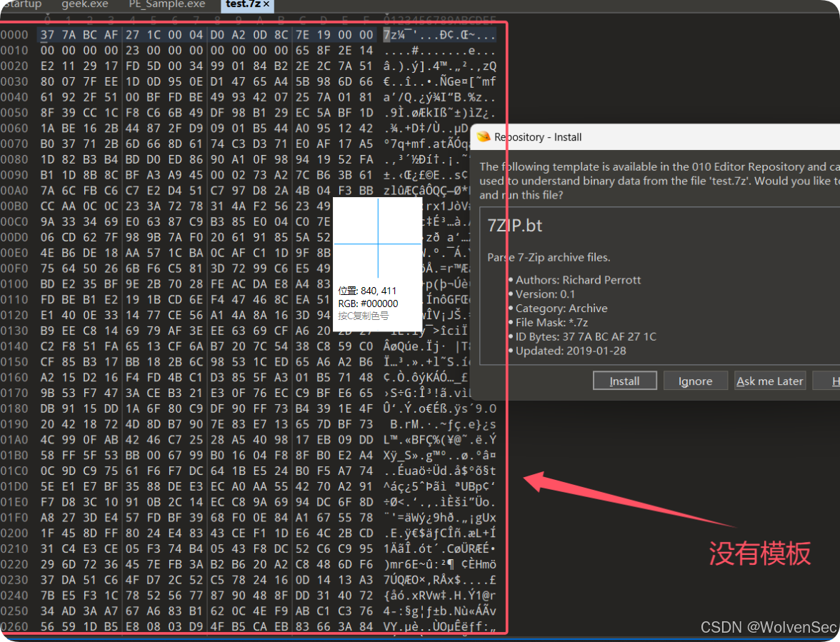This screenshot has height=642, width=840.
Task: Click first byte 80 in row 0030
Action: (47, 81)
